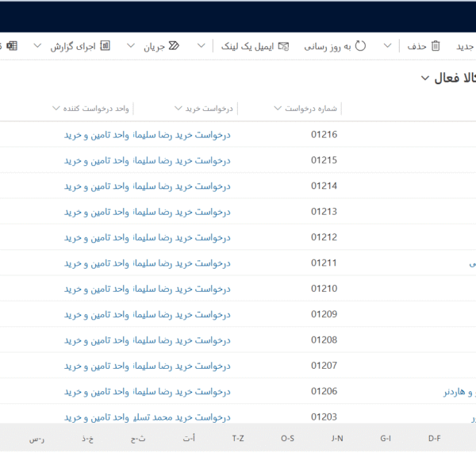
Task: Click the اجرای گزارش (Run Report) icon
Action: 105,46
